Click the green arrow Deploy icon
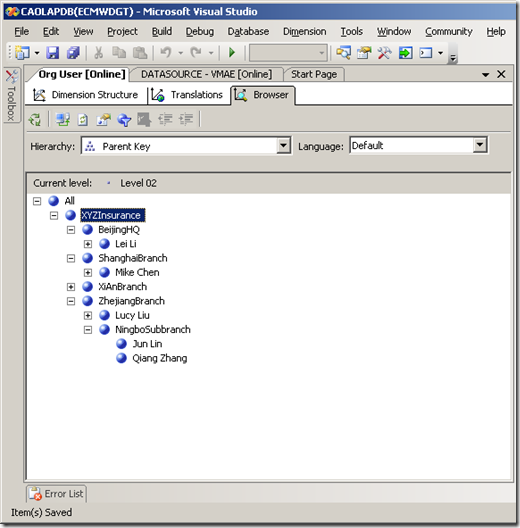Screen dimensions: 520x528 [405, 53]
